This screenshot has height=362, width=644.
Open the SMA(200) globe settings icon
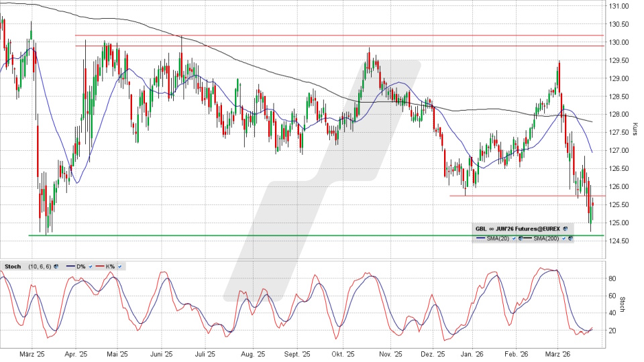click(x=571, y=238)
